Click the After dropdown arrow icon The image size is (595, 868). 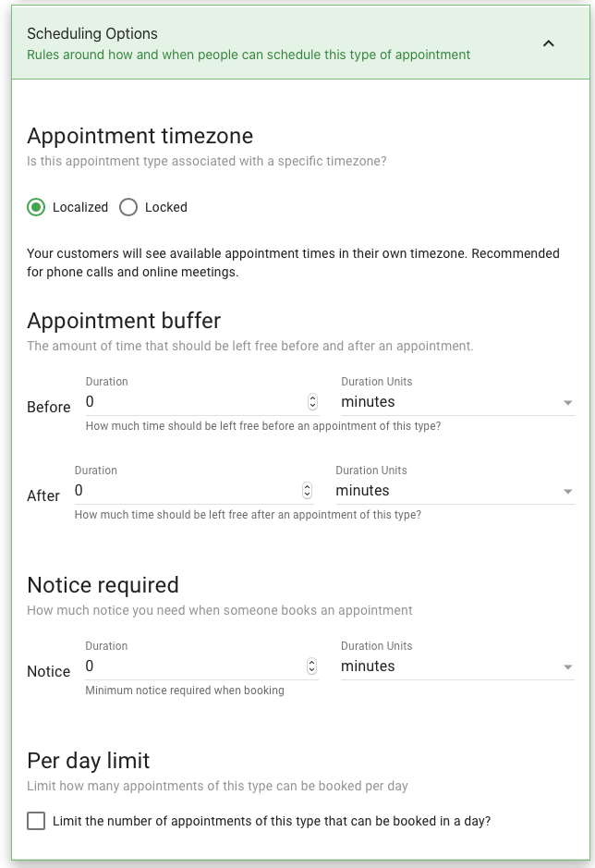coord(567,491)
